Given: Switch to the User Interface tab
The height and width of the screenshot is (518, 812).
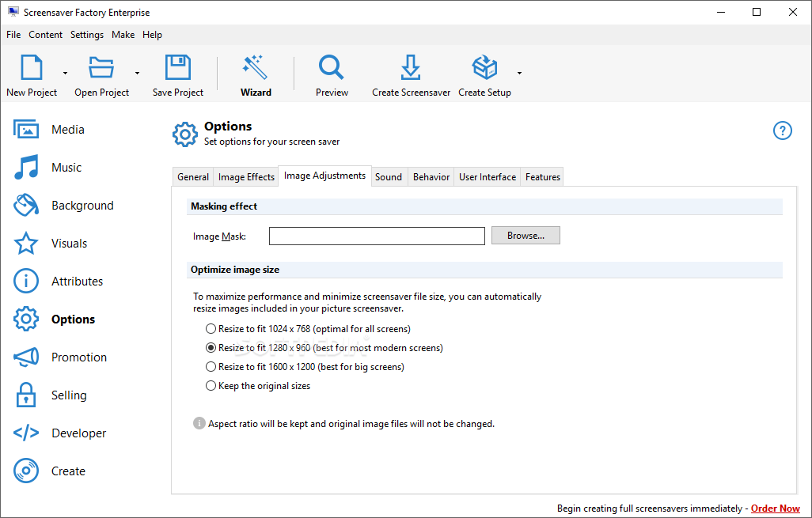Looking at the screenshot, I should pos(488,177).
